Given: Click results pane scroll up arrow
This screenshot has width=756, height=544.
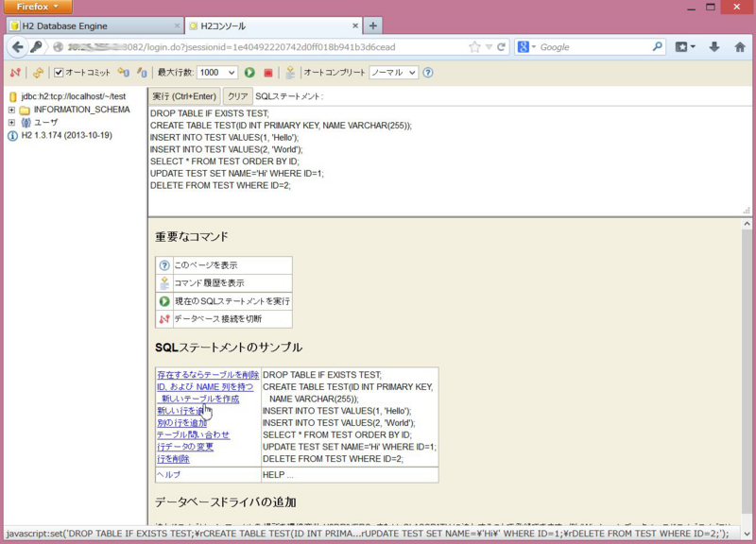Looking at the screenshot, I should point(747,224).
